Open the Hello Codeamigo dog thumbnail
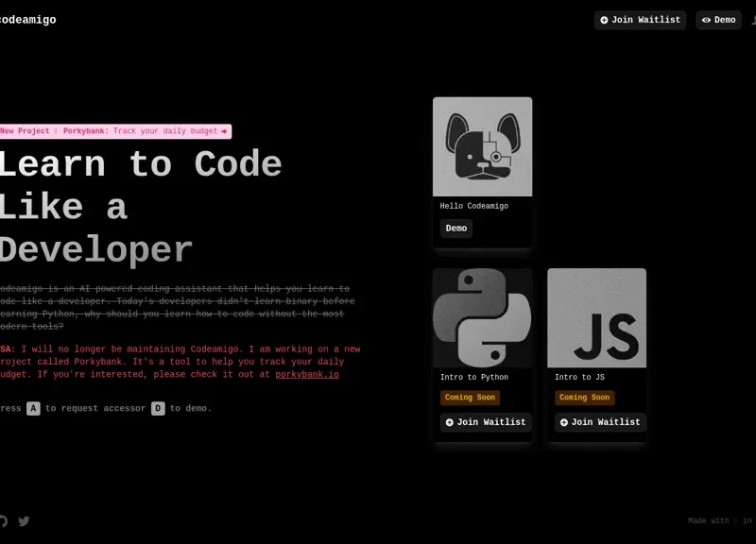The image size is (756, 544). coord(483,146)
